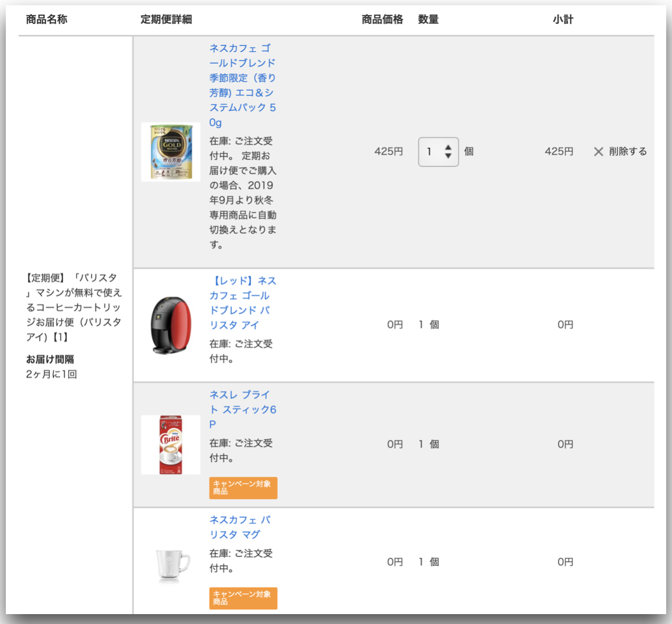Click the 425円 price of Gold Blend

(x=389, y=151)
